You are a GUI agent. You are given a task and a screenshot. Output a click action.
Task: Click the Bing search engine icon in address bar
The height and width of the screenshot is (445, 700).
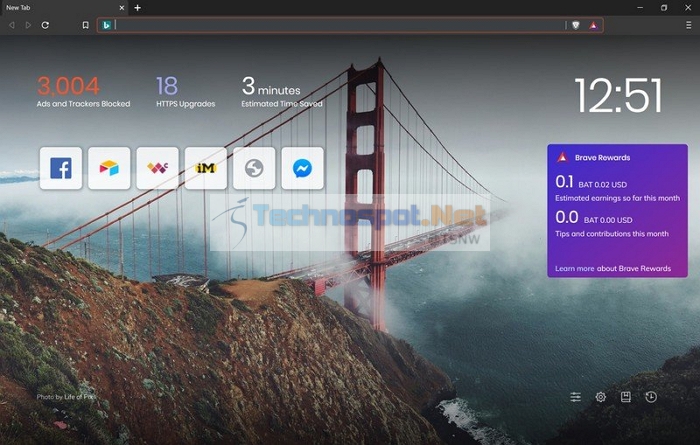point(106,25)
